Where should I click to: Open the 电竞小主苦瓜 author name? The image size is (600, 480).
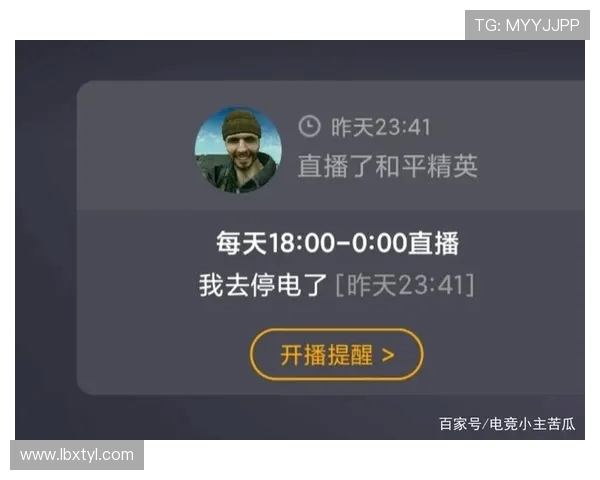(532, 424)
